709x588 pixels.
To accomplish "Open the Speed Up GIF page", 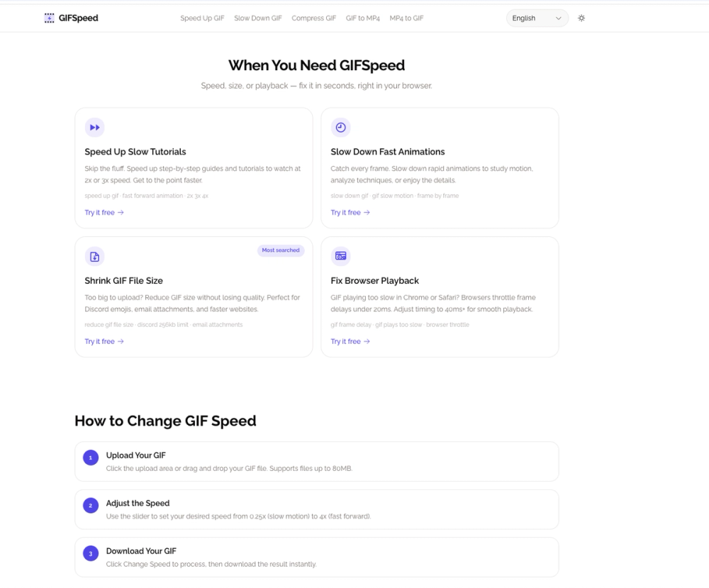I will [202, 18].
